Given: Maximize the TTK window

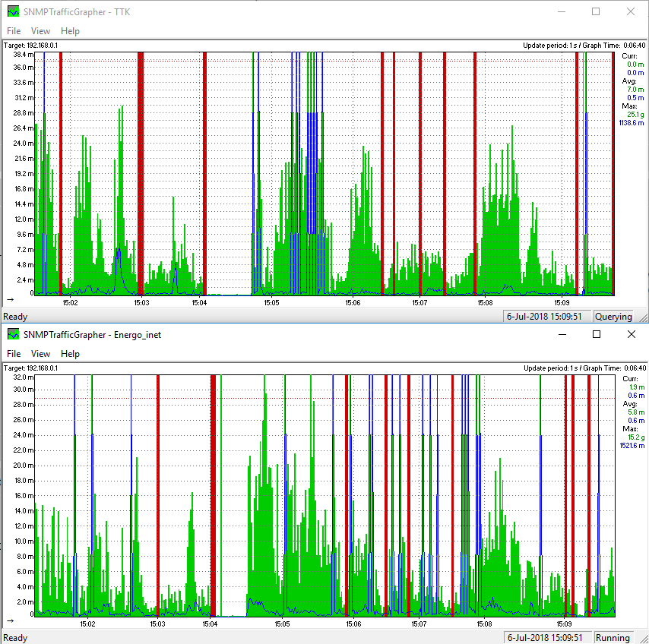Looking at the screenshot, I should tap(596, 11).
